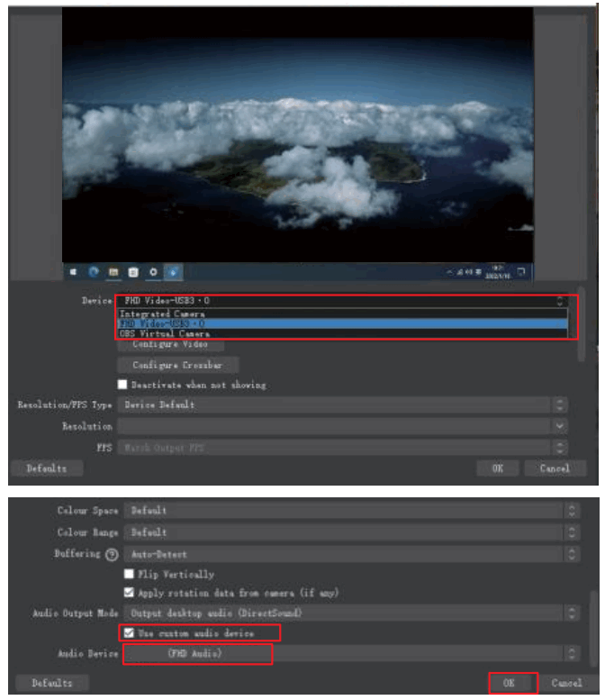Open Colour Space dropdown
Viewport: 605px width, 700px height.
[352, 511]
